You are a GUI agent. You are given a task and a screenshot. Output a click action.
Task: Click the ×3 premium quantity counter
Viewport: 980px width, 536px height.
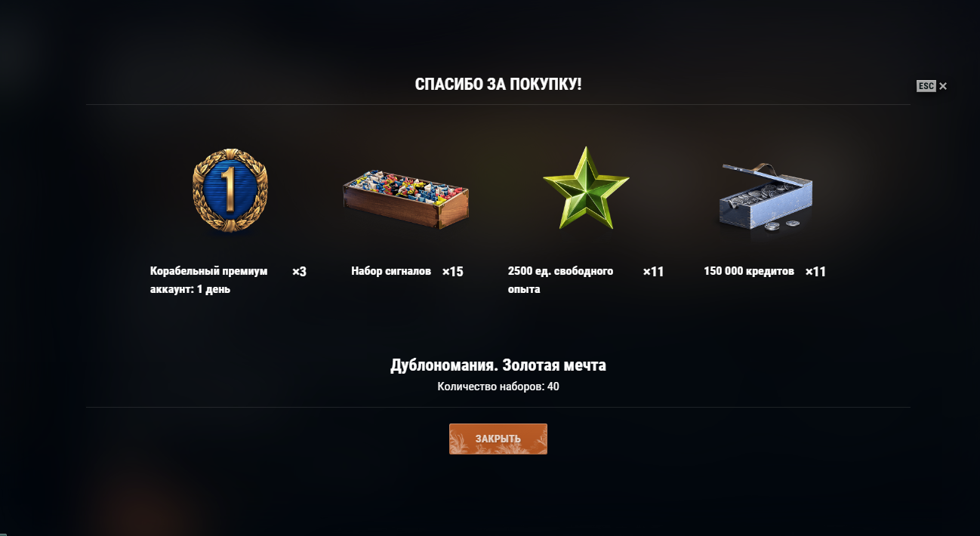pyautogui.click(x=299, y=271)
